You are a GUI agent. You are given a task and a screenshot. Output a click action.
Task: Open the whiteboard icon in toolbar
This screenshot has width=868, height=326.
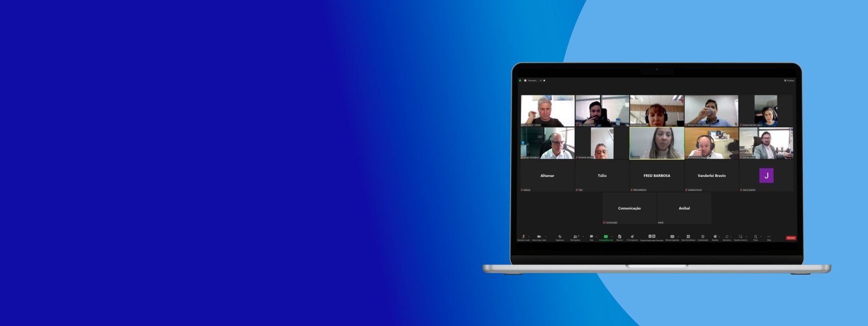coord(741,237)
